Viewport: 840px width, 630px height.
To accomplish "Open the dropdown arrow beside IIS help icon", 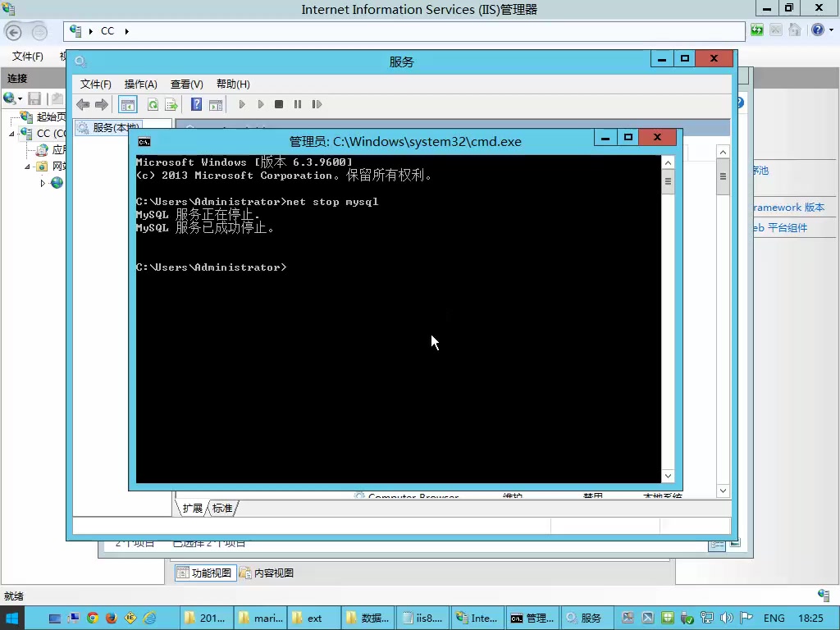I will (x=831, y=30).
